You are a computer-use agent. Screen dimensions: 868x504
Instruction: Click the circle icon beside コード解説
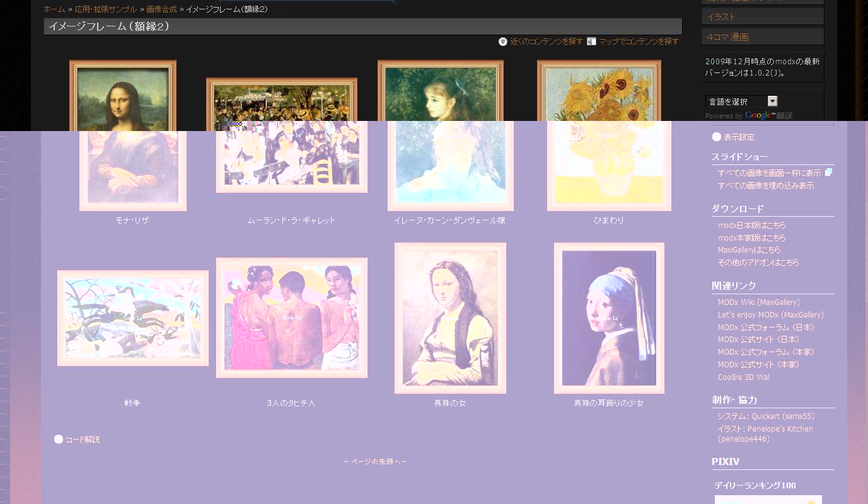pos(59,439)
